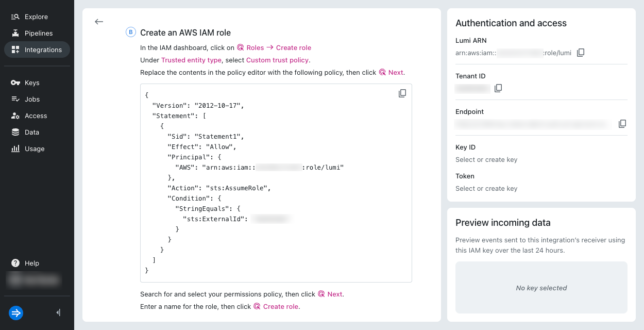Open Jobs menu label
This screenshot has height=330, width=644.
click(32, 99)
